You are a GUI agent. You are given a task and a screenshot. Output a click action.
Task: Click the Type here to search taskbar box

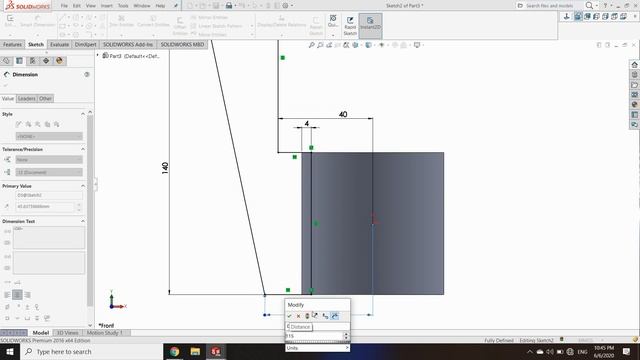(91, 351)
